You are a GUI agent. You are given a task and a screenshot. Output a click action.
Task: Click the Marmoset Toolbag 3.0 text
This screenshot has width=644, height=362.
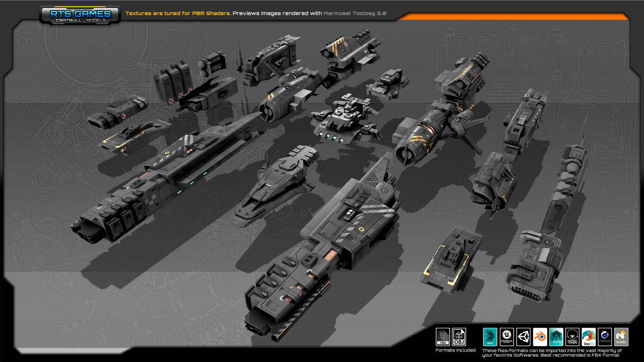pos(355,13)
